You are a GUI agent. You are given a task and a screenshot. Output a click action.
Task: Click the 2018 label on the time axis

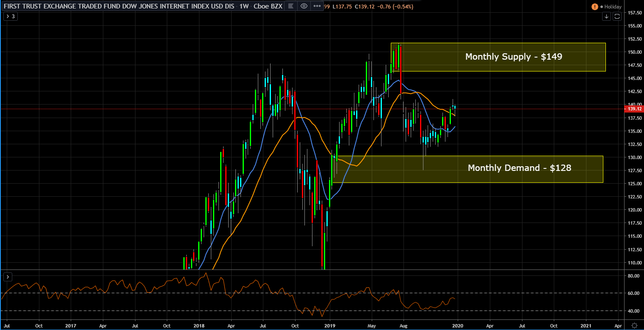coord(199,326)
